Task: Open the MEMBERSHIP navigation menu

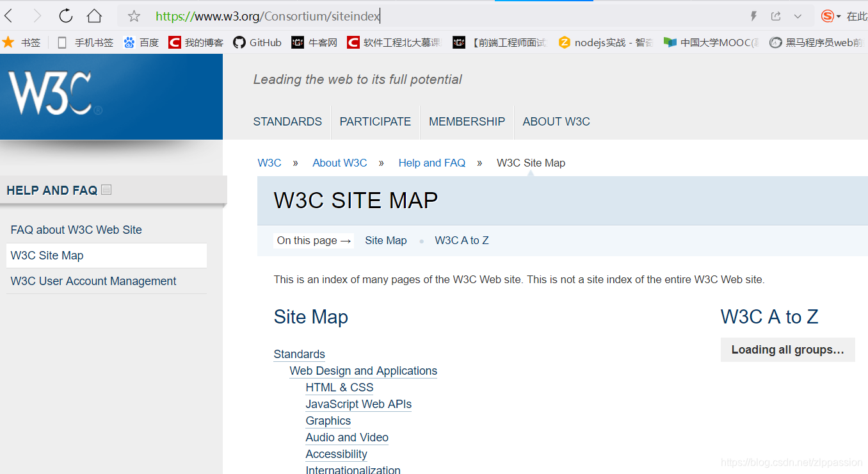Action: 467,122
